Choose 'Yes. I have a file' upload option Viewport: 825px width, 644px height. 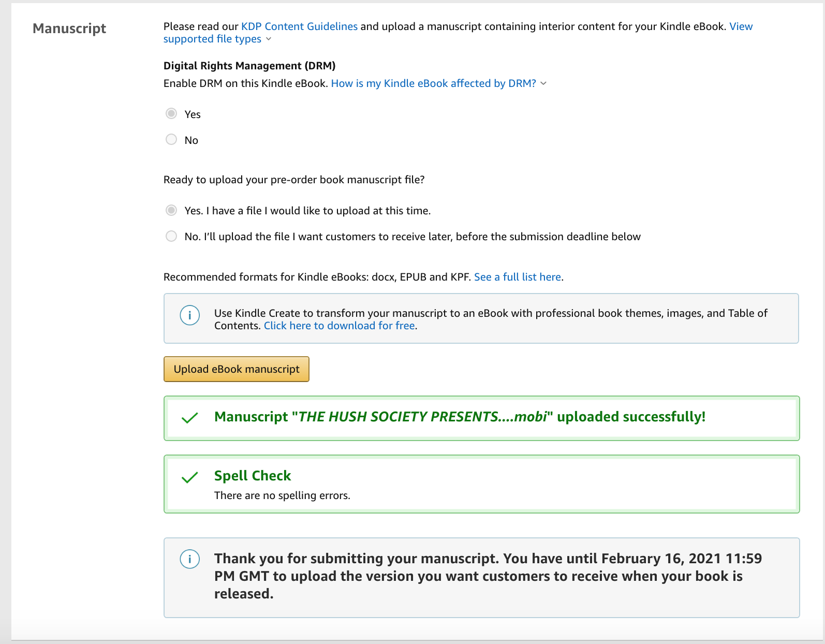pyautogui.click(x=171, y=210)
